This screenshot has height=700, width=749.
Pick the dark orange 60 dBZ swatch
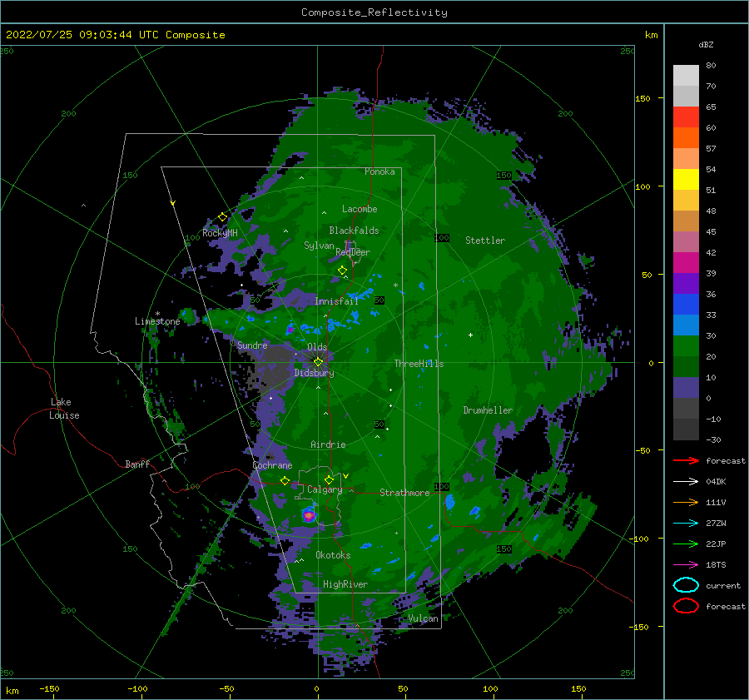click(686, 137)
